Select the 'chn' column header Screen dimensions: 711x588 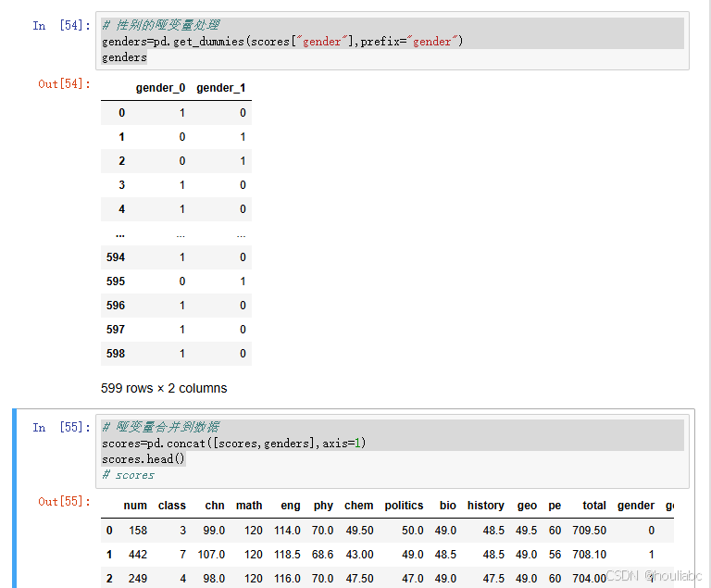click(215, 505)
